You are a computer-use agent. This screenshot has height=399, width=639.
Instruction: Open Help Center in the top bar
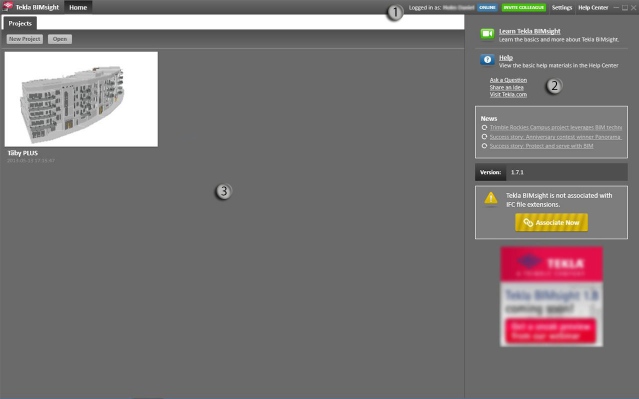coord(593,7)
